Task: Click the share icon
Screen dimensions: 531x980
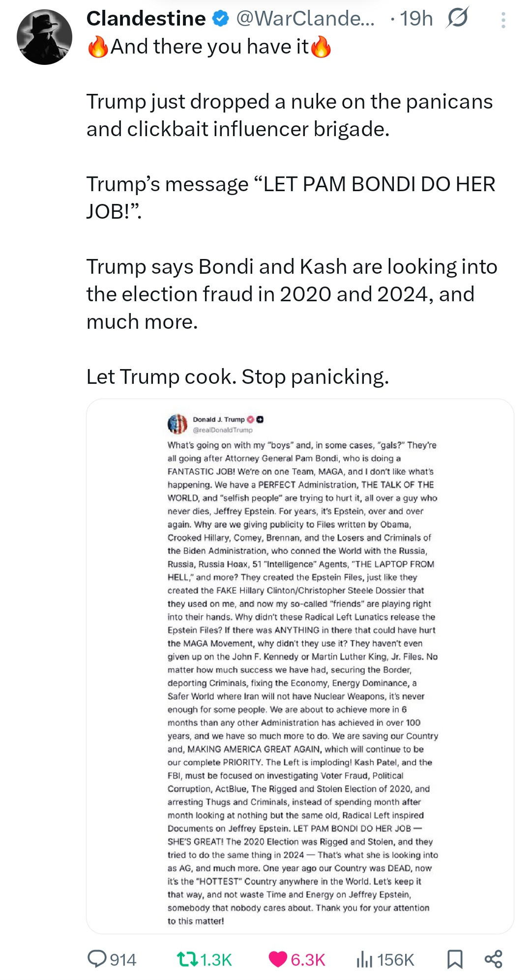Action: pos(493,959)
